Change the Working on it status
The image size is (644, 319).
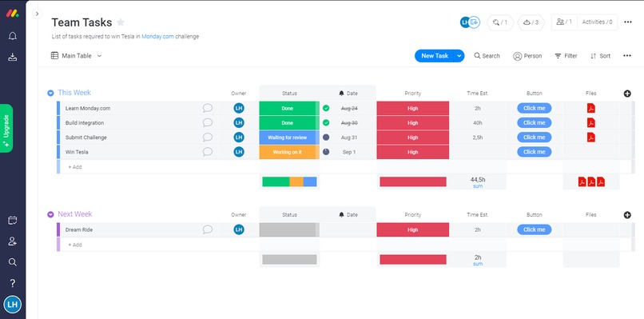289,152
